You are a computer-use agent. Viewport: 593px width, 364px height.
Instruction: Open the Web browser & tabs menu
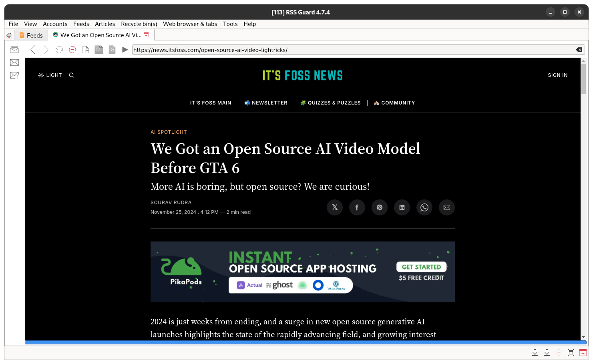(190, 24)
